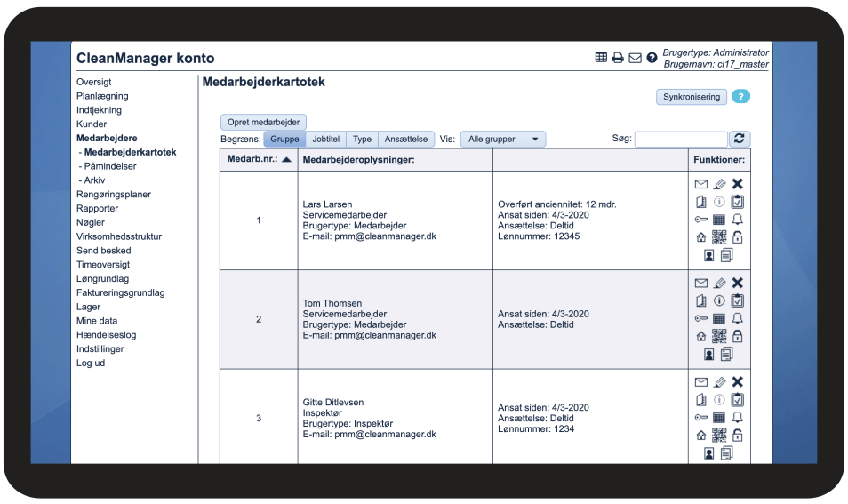Send e-mail to Gitte Ditlevsen via envelope icon
The image size is (848, 504).
tap(701, 382)
